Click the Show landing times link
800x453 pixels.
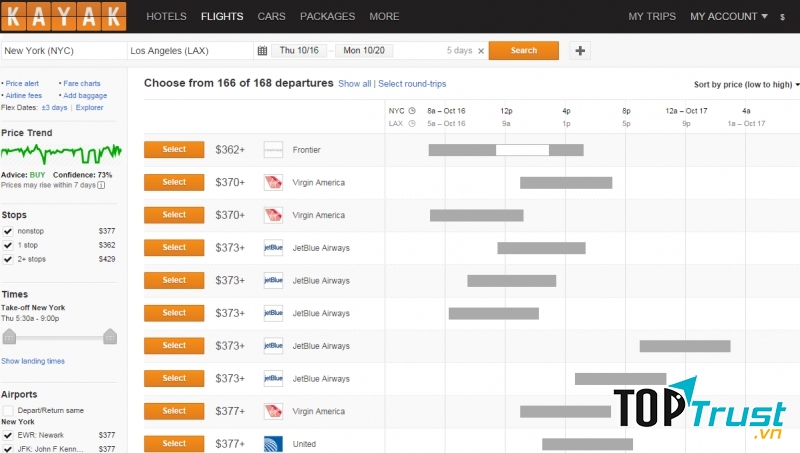tap(33, 361)
